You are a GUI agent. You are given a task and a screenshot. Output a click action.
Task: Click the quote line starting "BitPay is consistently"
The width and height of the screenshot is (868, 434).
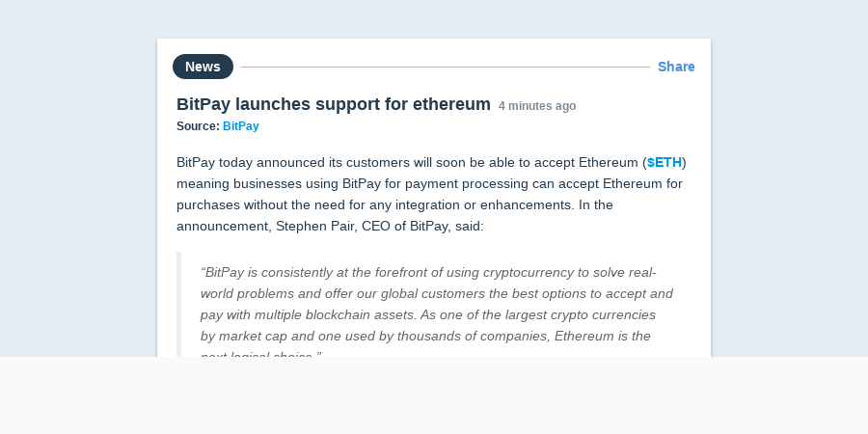coord(428,272)
